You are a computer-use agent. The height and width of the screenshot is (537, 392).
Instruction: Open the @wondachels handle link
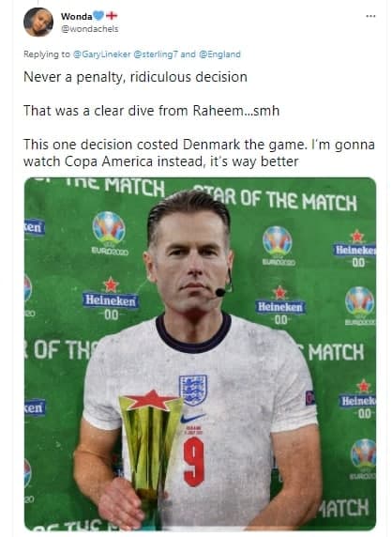90,29
